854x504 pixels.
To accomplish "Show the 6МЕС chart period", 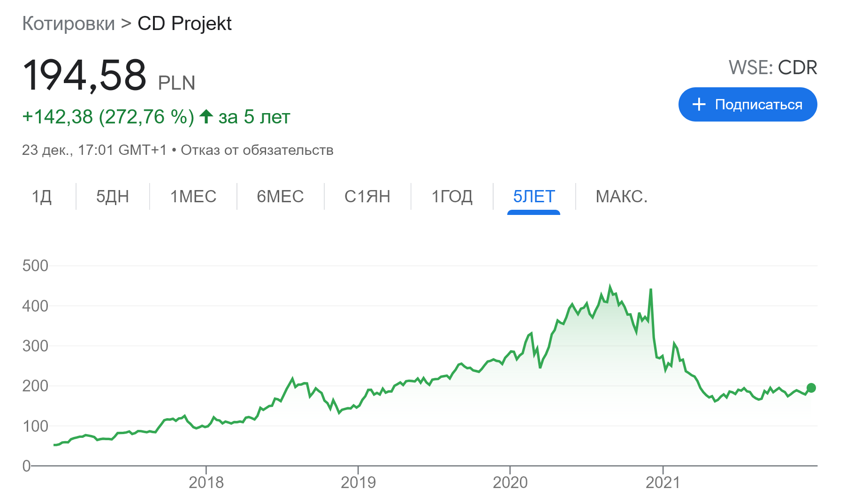I will [x=280, y=196].
